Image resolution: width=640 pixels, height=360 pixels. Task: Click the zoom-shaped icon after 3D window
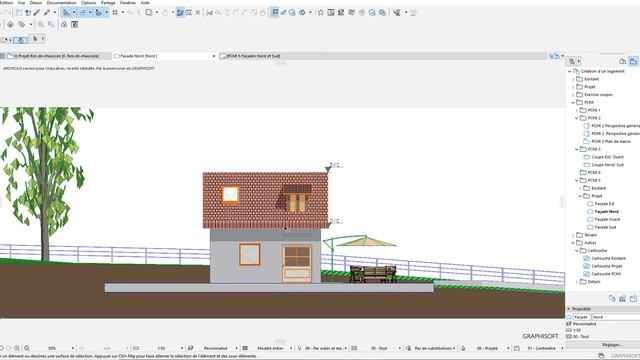[292, 13]
